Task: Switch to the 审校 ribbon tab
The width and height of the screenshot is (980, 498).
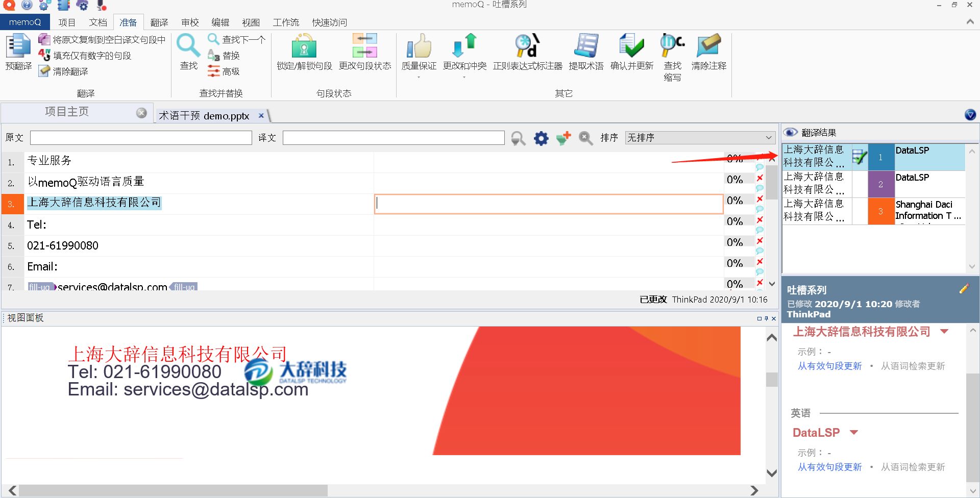Action: pos(190,22)
